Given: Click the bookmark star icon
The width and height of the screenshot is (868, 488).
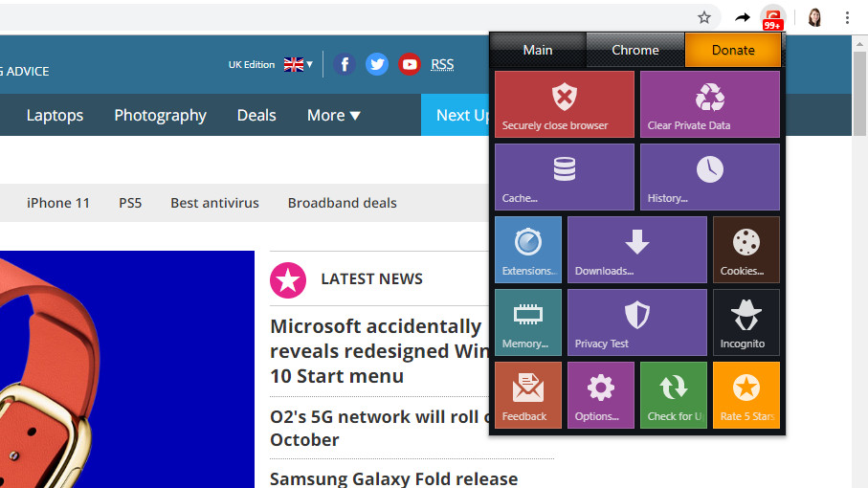Looking at the screenshot, I should click(703, 18).
